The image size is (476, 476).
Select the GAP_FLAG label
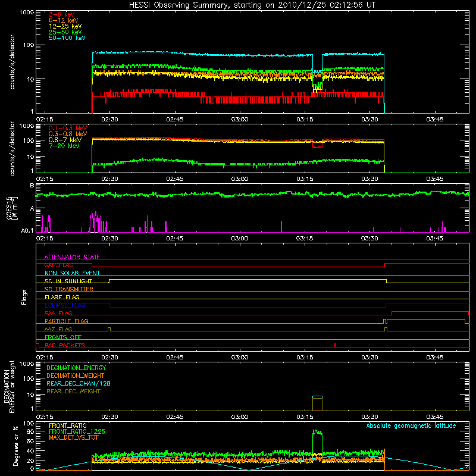point(58,265)
